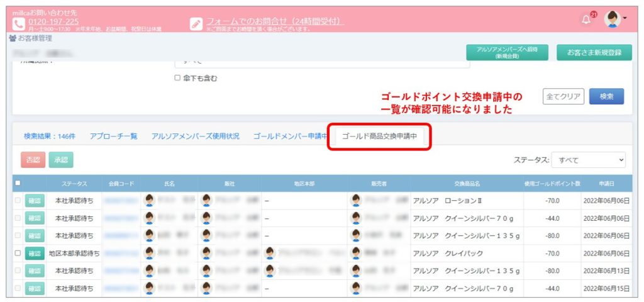Click the 申請日 column header
This screenshot has height=302, width=644.
tap(606, 183)
